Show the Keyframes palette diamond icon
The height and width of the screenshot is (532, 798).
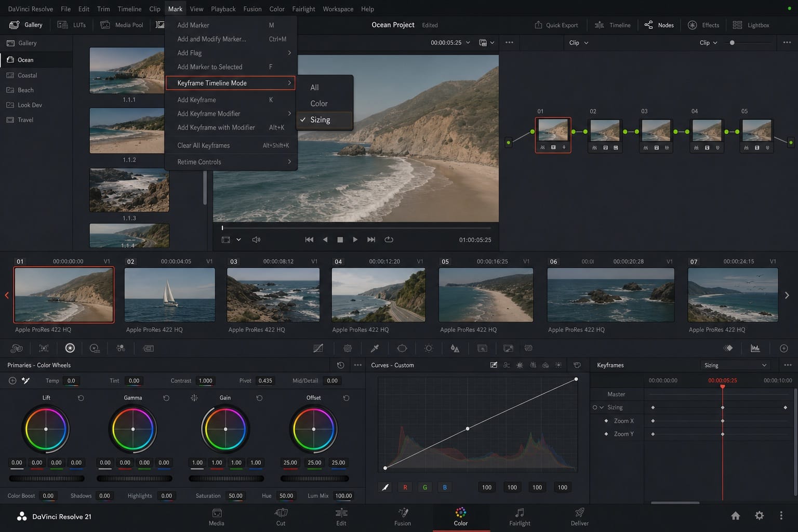728,348
